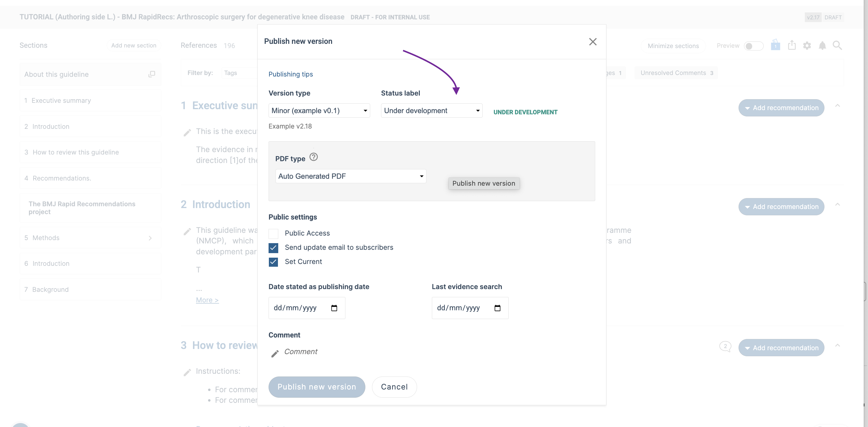This screenshot has height=427, width=868.
Task: Open the Status label dropdown
Action: coord(432,111)
